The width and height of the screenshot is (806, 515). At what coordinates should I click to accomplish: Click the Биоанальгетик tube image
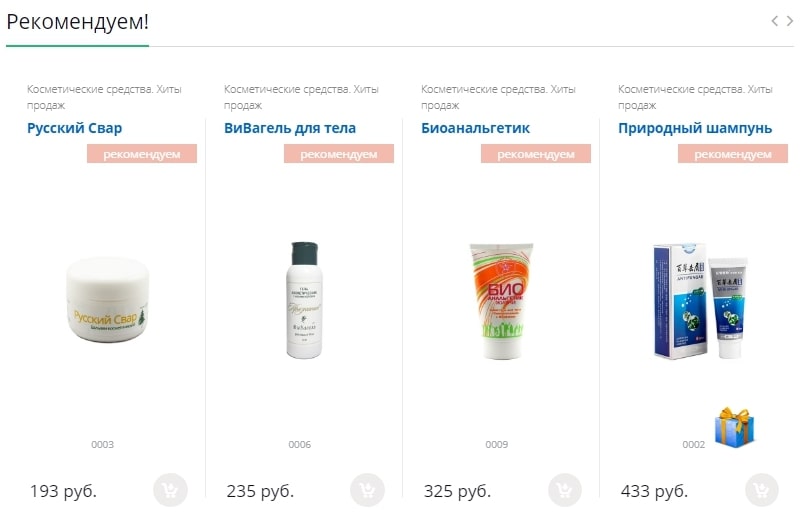[501, 300]
